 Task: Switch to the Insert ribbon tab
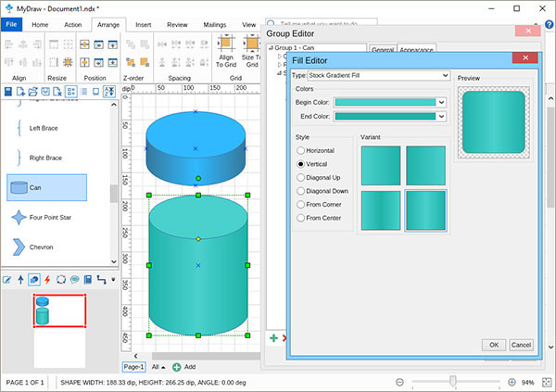pos(143,25)
